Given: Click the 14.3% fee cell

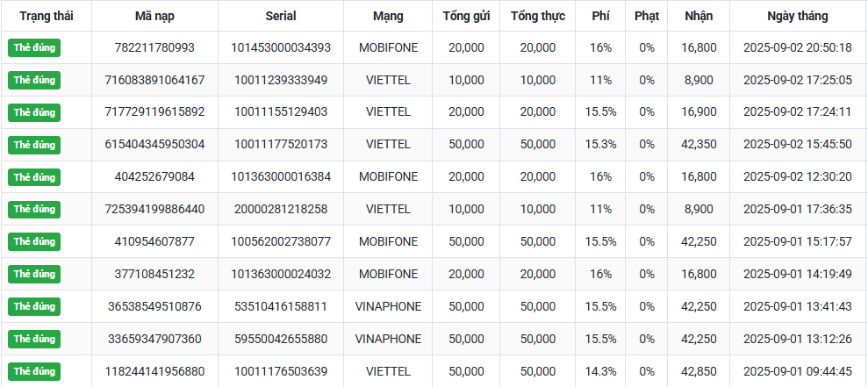Looking at the screenshot, I should point(601,371).
